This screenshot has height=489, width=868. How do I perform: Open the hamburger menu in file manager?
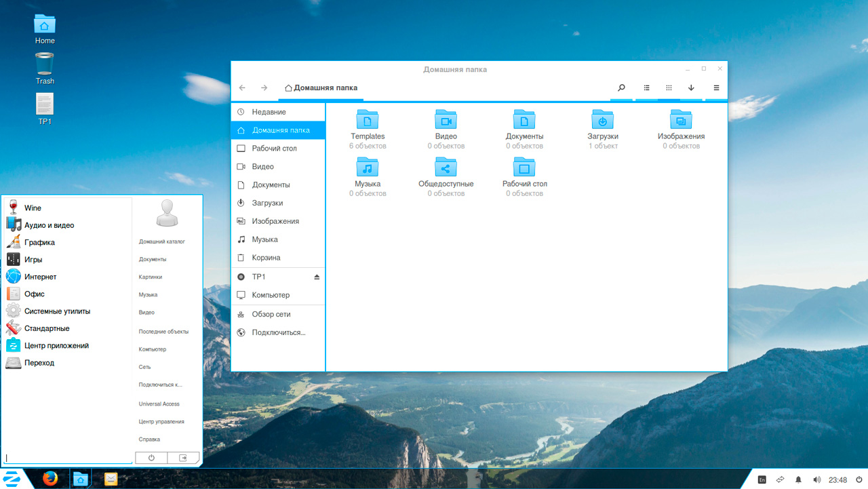point(716,87)
